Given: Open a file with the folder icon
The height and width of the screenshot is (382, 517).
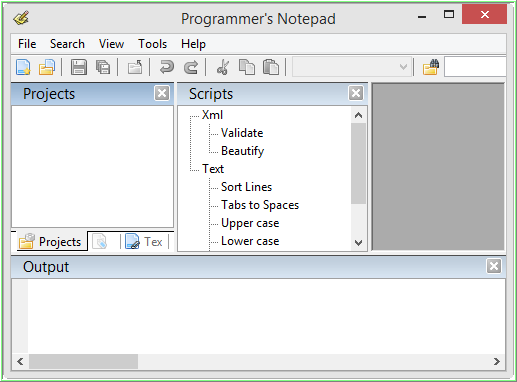Looking at the screenshot, I should click(47, 67).
